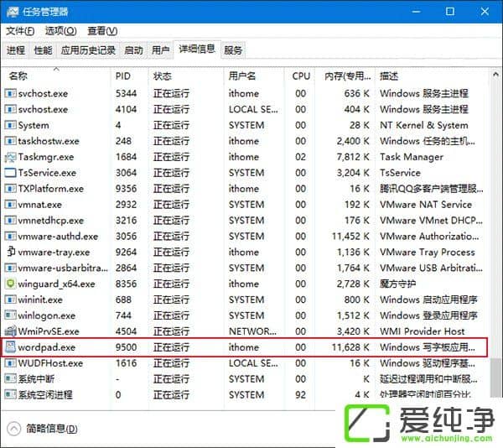
Task: Click the 系统空闲进程 process icon
Action: (x=10, y=394)
